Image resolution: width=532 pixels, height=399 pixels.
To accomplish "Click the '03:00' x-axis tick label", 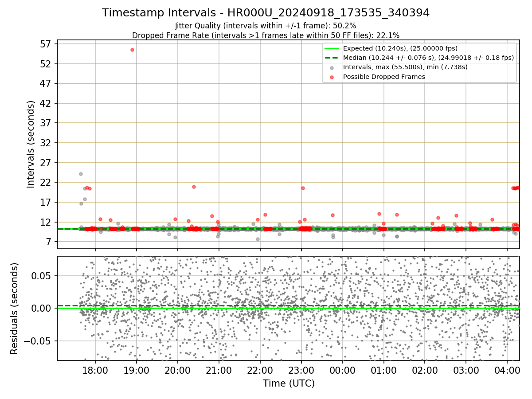I will [x=466, y=371].
